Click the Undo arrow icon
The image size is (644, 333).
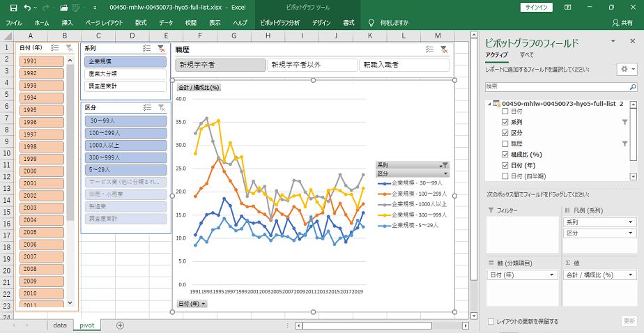click(x=26, y=7)
